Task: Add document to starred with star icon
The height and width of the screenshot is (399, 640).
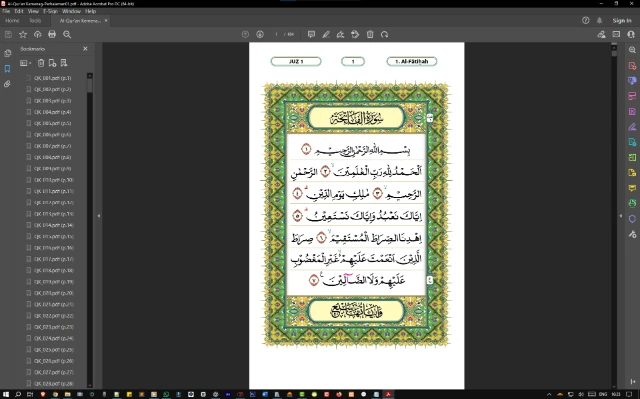Action: tap(23, 35)
